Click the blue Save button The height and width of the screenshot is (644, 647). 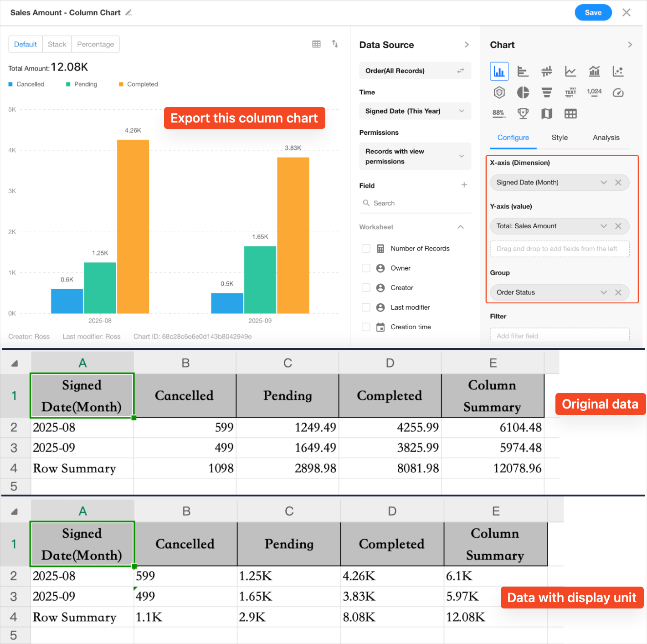pos(593,13)
